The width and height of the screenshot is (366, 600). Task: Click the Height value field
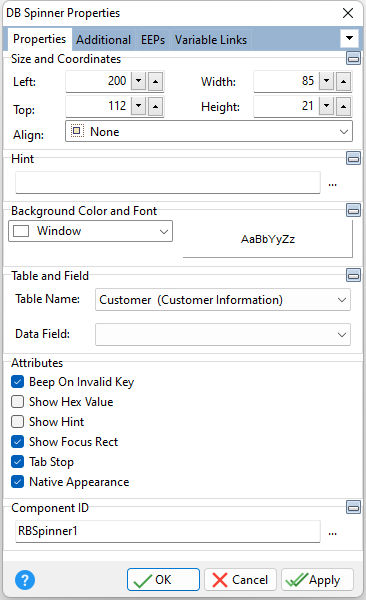(286, 106)
